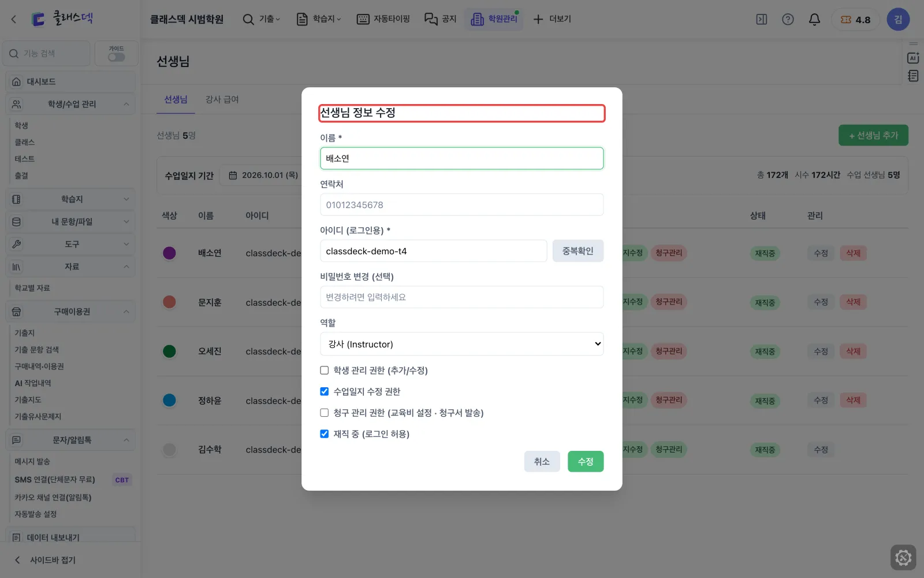Click the + 선생님 추가 button

tap(873, 135)
